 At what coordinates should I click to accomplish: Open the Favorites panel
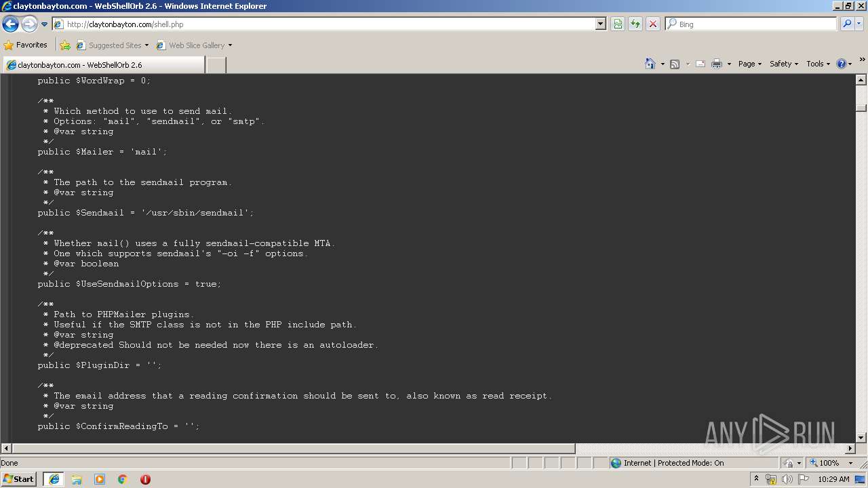coord(25,45)
